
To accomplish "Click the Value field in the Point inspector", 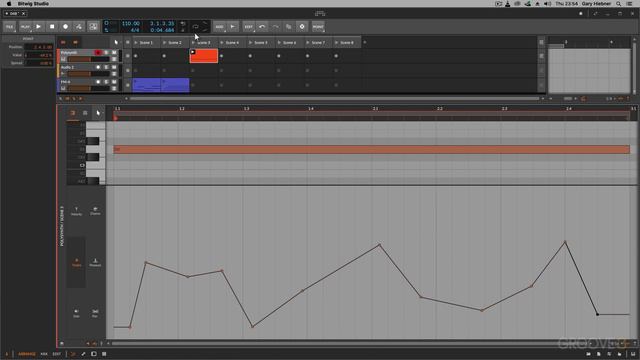I will pos(38,55).
